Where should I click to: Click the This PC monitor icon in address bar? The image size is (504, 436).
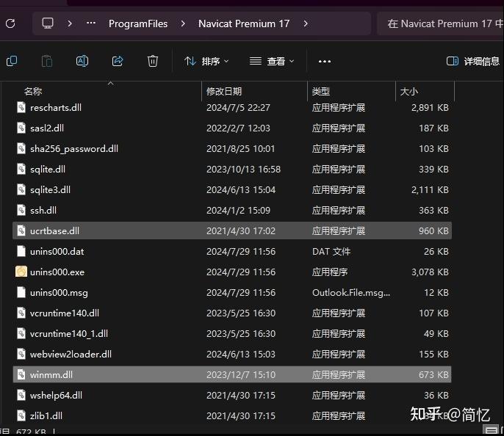[48, 23]
